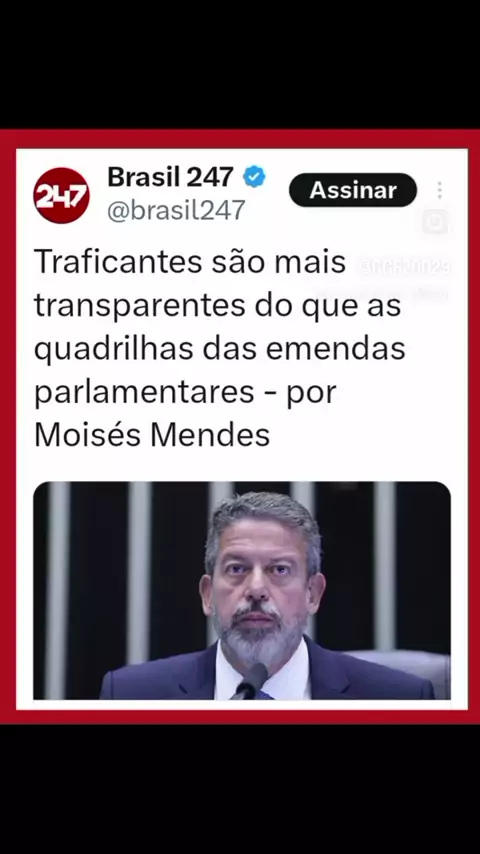
Task: Click the @brasil247 handle
Action: pos(177,210)
